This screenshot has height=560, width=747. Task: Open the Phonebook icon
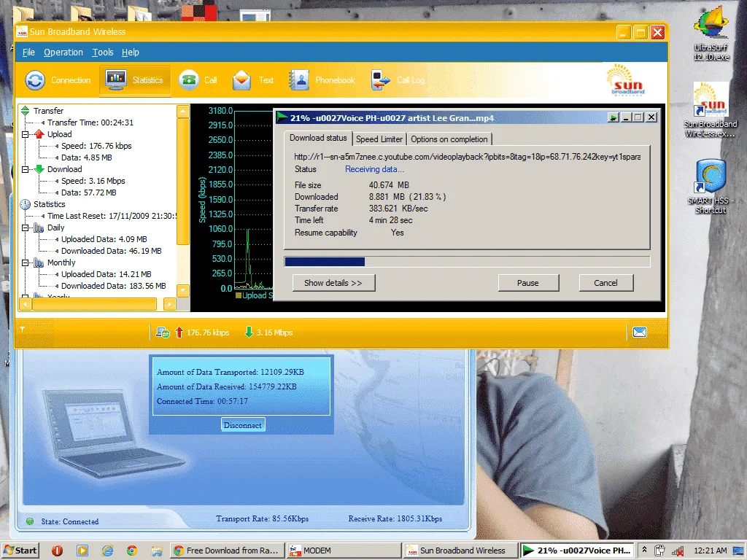pos(299,80)
